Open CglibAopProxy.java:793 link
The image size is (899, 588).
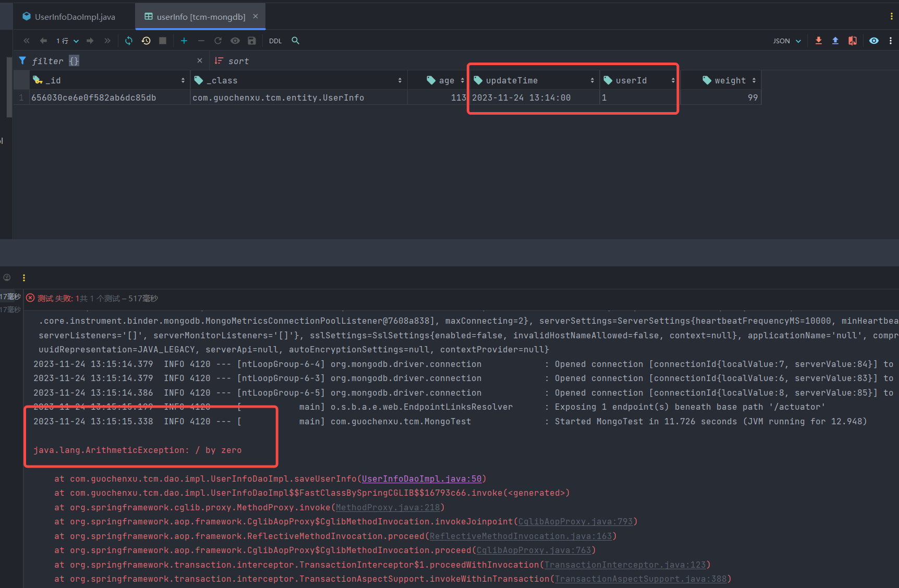pyautogui.click(x=576, y=521)
